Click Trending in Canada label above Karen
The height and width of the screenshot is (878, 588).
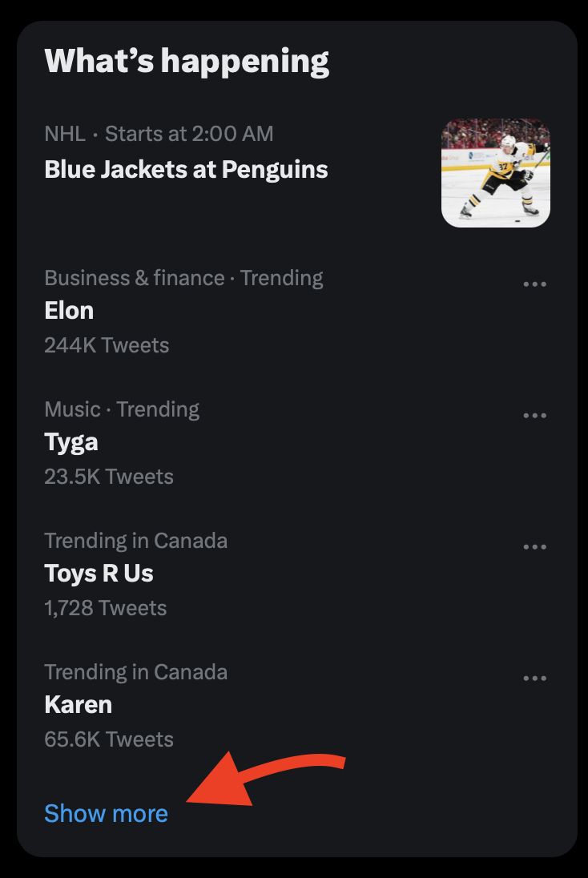135,672
